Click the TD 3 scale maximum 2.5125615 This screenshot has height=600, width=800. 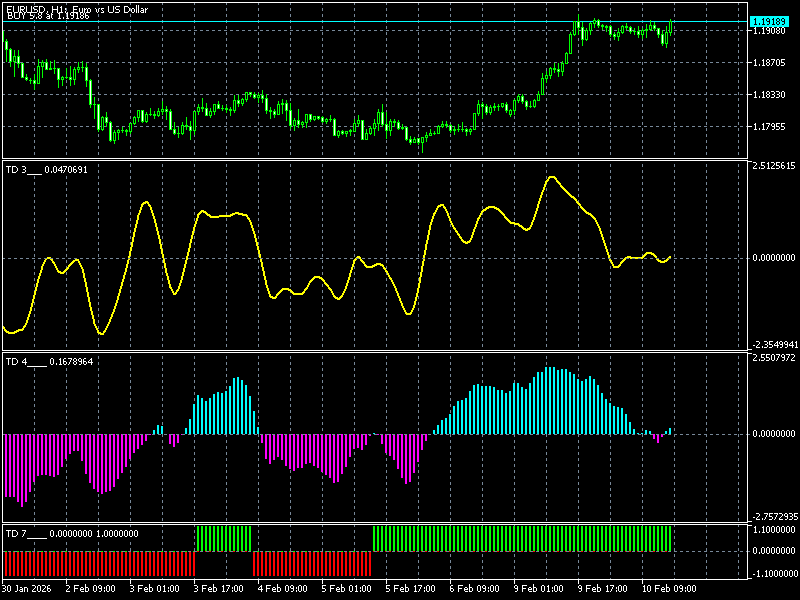coord(774,166)
